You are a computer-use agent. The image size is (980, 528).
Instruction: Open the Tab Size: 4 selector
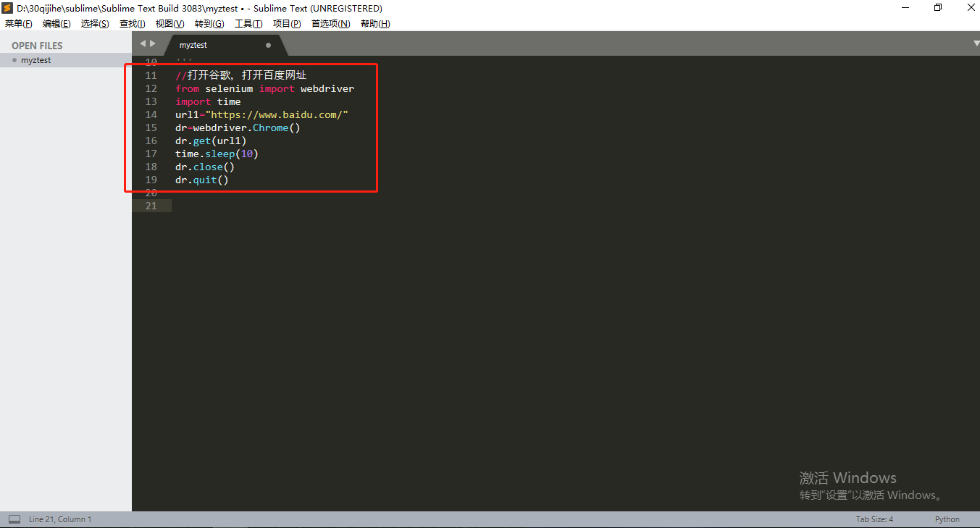pyautogui.click(x=874, y=519)
